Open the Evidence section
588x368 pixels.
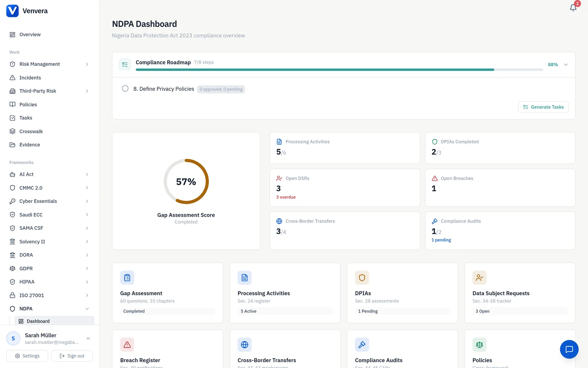50,145
